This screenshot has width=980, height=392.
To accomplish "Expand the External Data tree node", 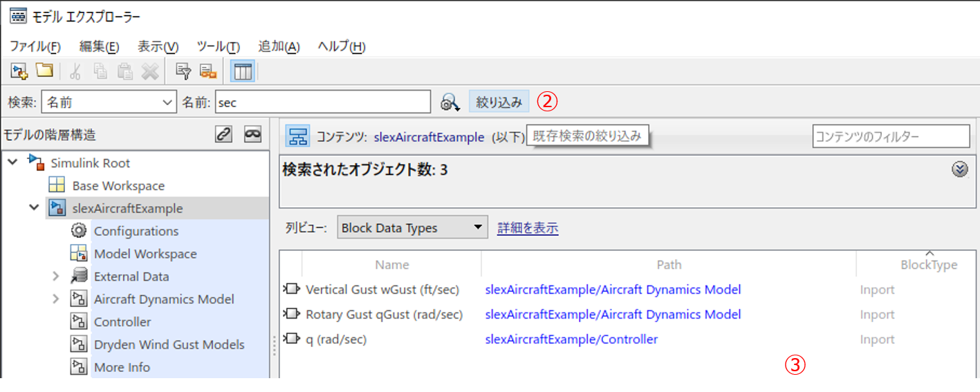I will (x=56, y=277).
